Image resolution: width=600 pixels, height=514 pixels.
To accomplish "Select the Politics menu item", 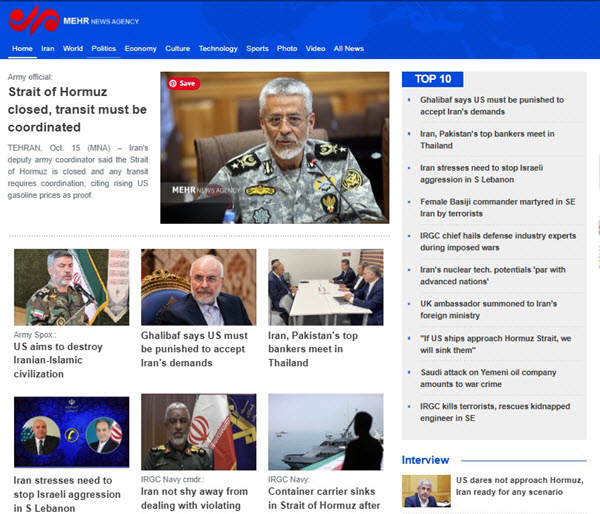I will click(104, 49).
